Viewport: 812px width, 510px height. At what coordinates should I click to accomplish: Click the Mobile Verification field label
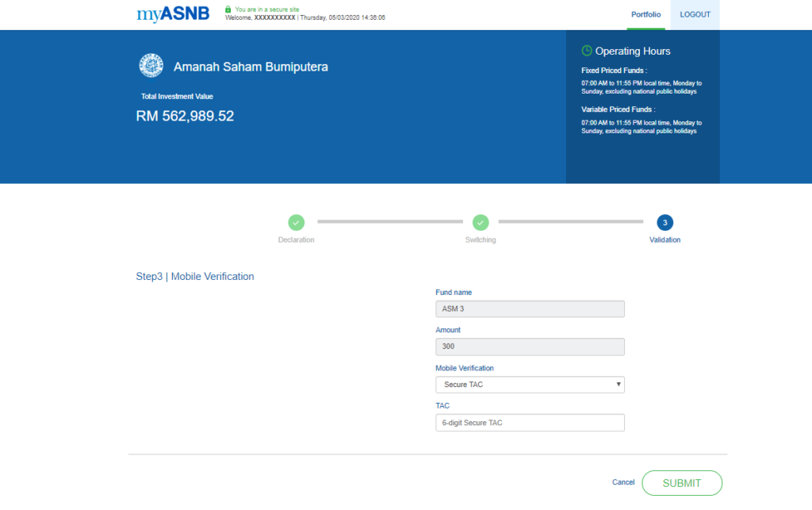(x=465, y=368)
